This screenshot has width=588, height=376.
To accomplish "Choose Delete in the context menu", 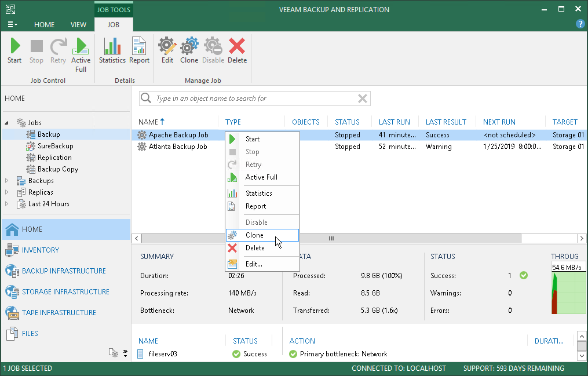I will [x=262, y=248].
